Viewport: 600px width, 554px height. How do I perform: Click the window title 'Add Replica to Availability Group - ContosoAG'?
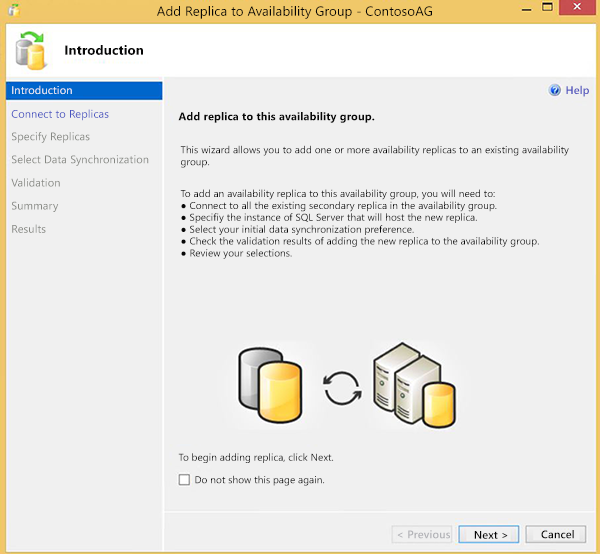coord(295,11)
